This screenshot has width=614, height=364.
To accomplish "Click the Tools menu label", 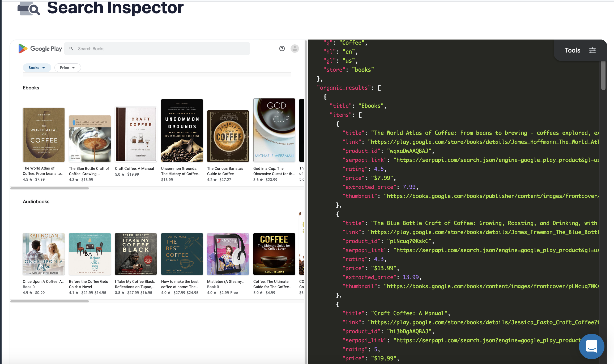I will [572, 50].
